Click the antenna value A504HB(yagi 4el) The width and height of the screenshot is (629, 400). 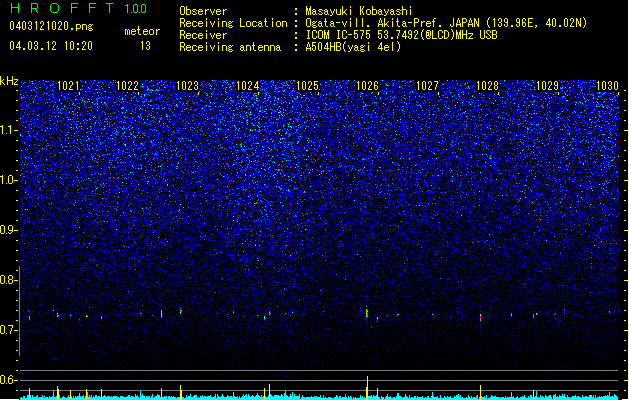pos(353,47)
